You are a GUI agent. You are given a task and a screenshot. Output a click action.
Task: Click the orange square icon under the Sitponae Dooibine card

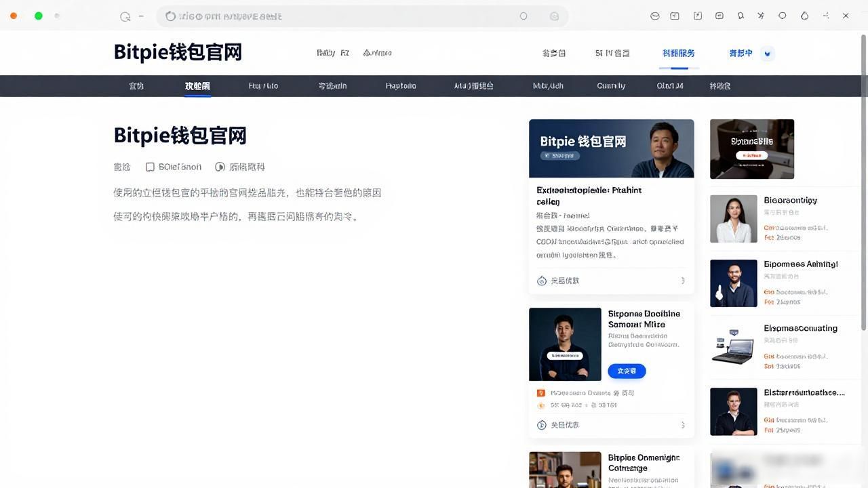(x=541, y=392)
